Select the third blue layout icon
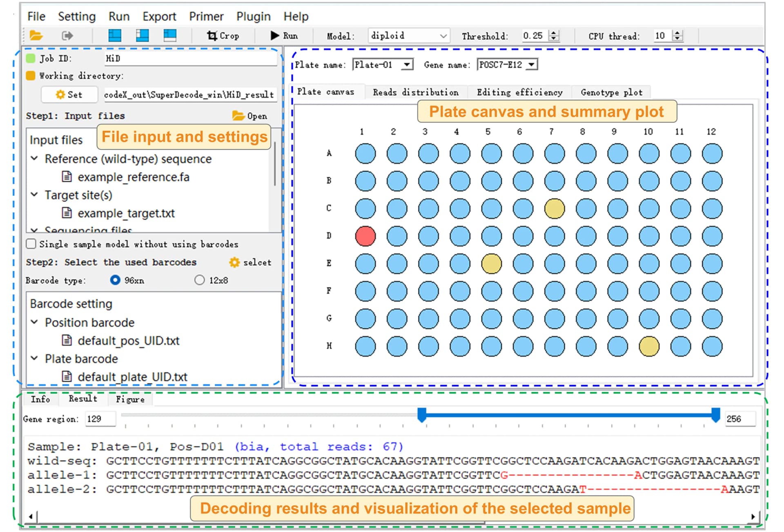 click(170, 36)
